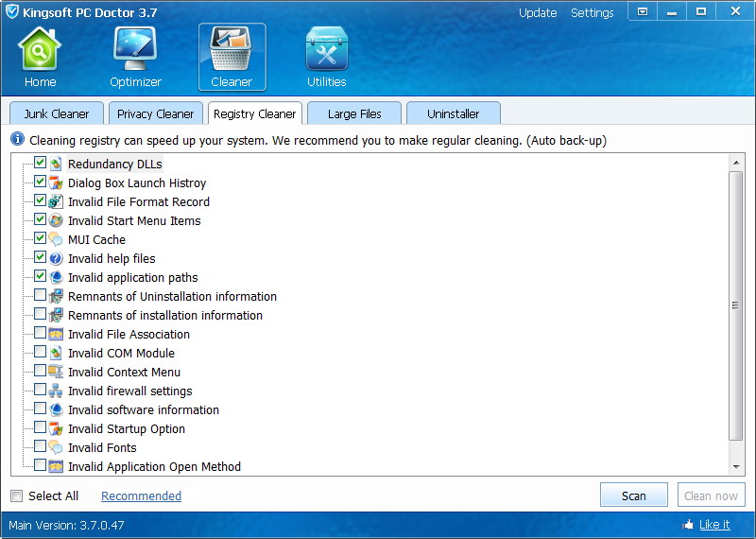Click the thumbs-up icon near Like it
This screenshot has height=539, width=756.
pos(688,525)
